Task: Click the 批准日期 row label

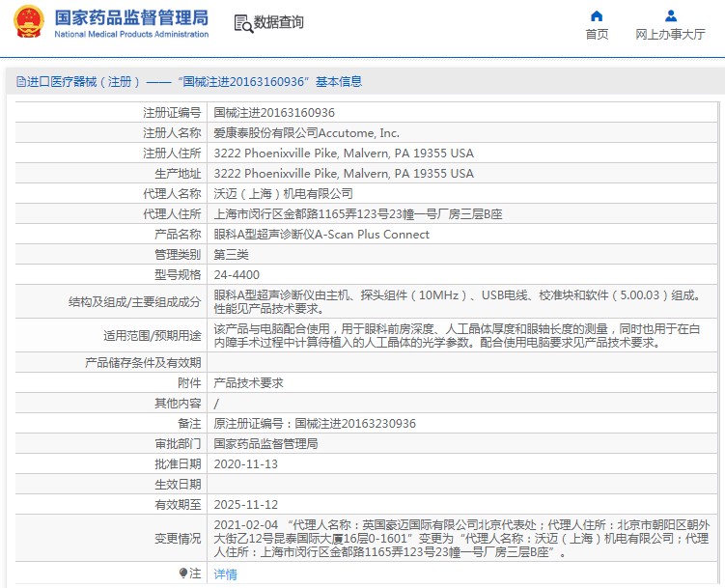Action: 178,464
